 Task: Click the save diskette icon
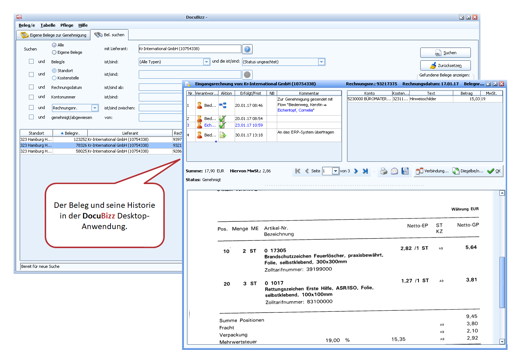[405, 171]
